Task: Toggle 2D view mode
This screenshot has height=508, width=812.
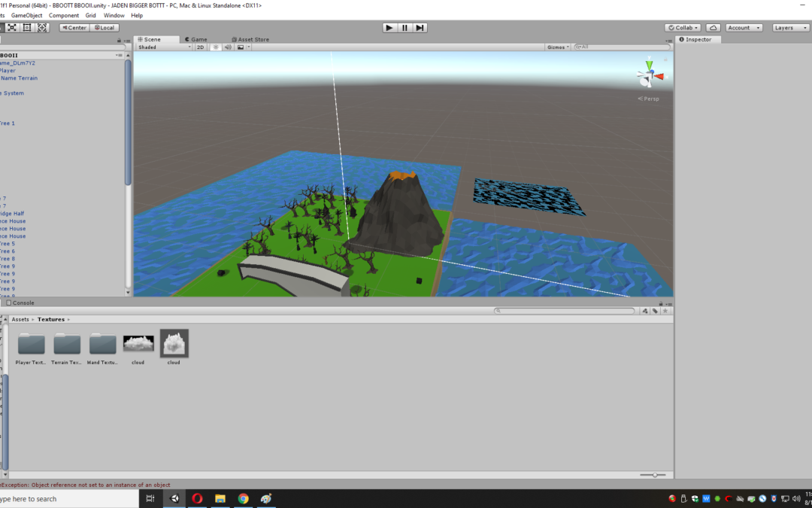Action: pyautogui.click(x=201, y=47)
